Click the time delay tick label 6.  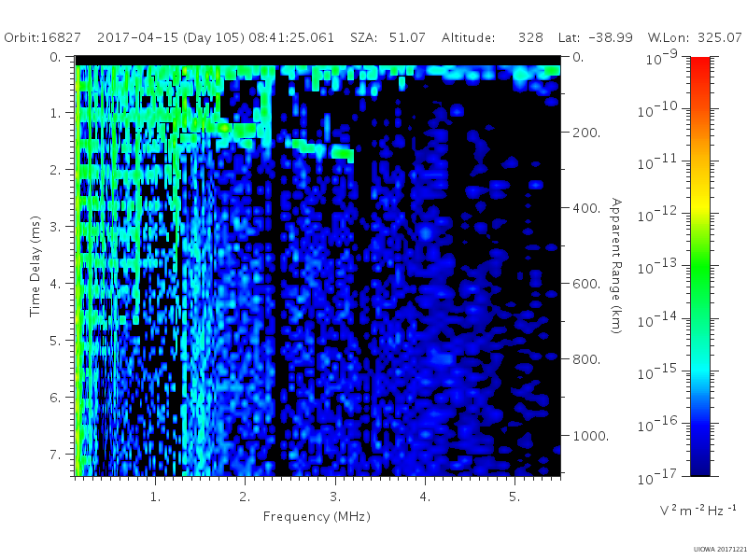coord(56,398)
